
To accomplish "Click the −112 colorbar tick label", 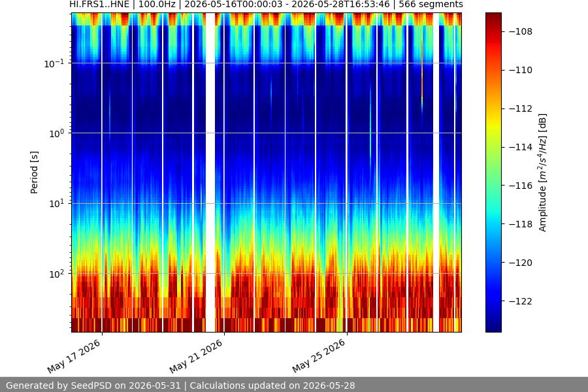I will [x=521, y=109].
